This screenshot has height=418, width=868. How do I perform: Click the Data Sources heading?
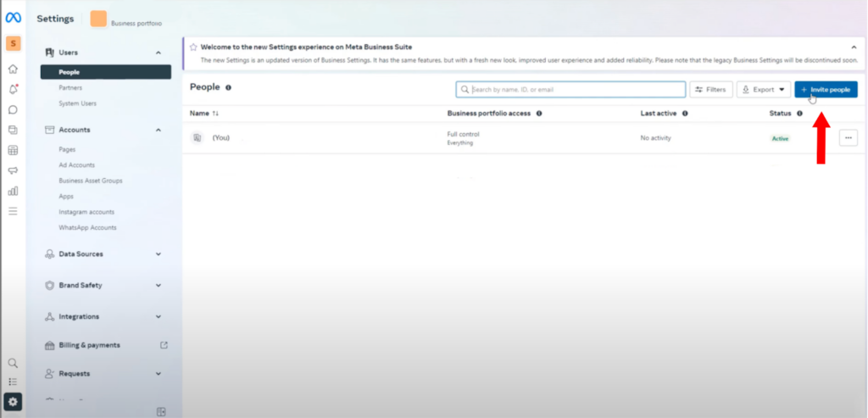click(81, 254)
